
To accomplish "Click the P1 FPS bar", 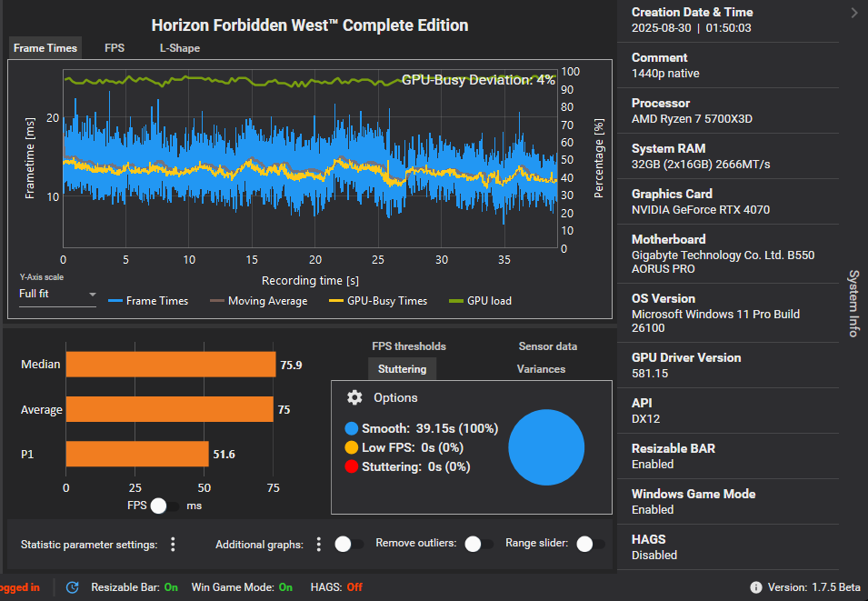I will 137,455.
